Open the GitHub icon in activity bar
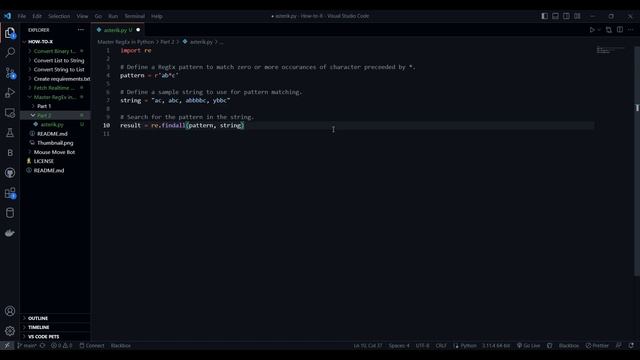This screenshot has height=360, width=640. [x=10, y=173]
